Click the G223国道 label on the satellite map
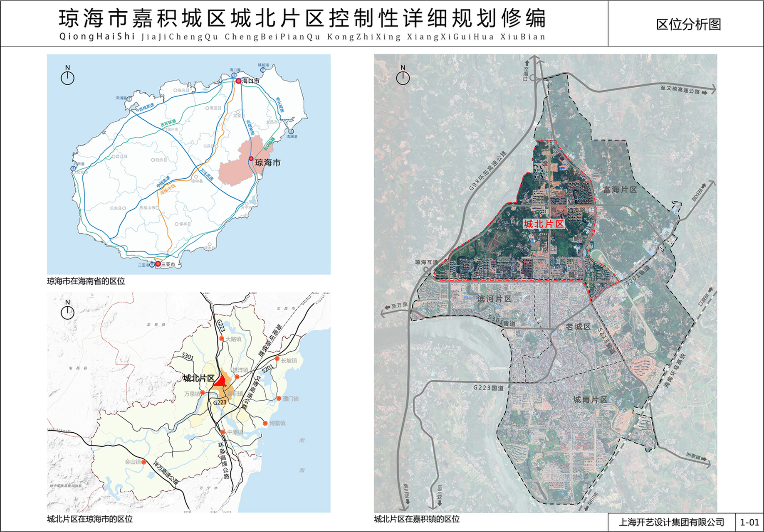The height and width of the screenshot is (532, 764). [488, 388]
